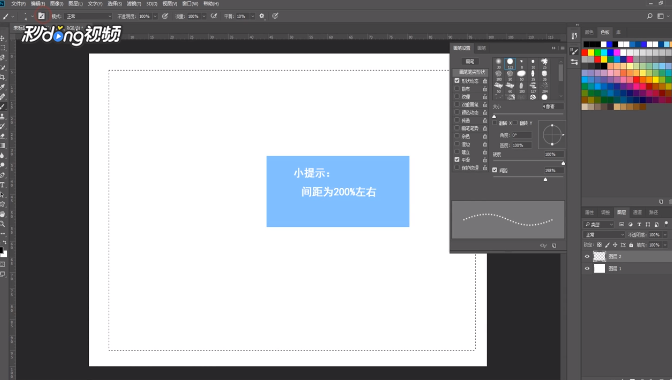
Task: Click the 画笔 (Brushes) button in brush settings
Action: (470, 61)
